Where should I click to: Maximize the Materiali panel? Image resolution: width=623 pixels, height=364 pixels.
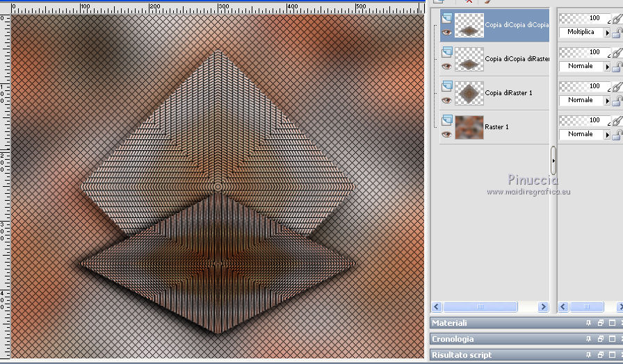(x=613, y=323)
